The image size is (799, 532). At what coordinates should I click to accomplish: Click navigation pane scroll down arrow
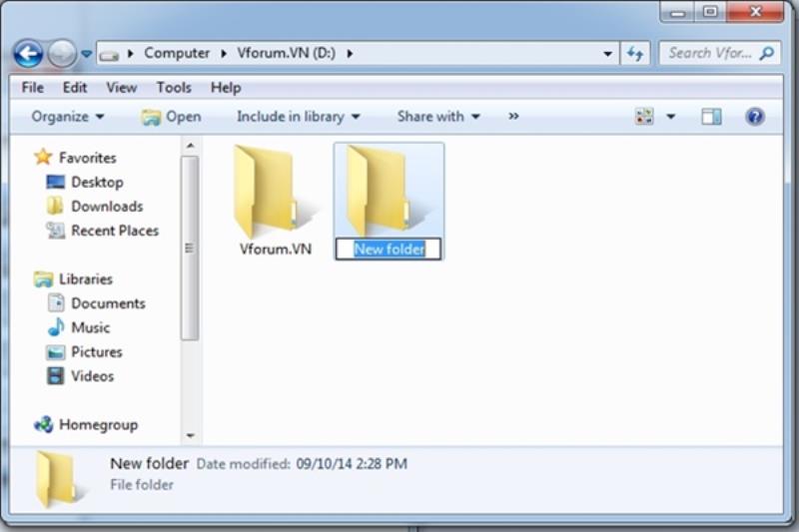click(190, 435)
